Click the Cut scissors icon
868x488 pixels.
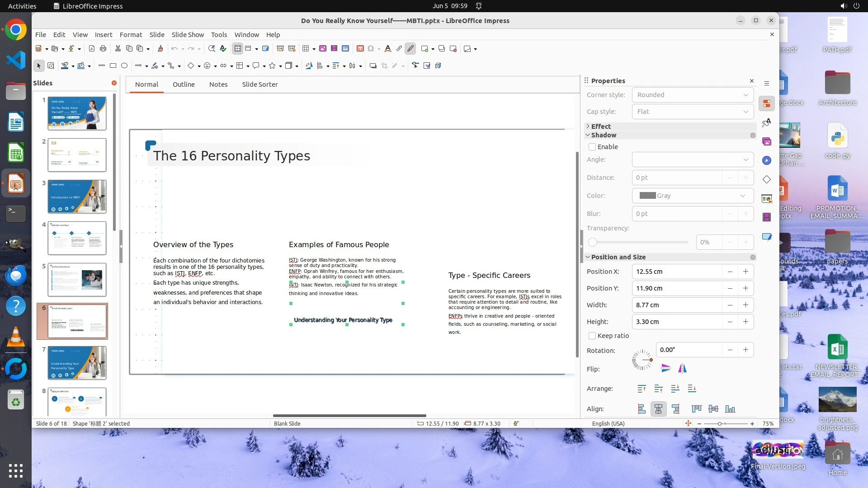point(118,48)
